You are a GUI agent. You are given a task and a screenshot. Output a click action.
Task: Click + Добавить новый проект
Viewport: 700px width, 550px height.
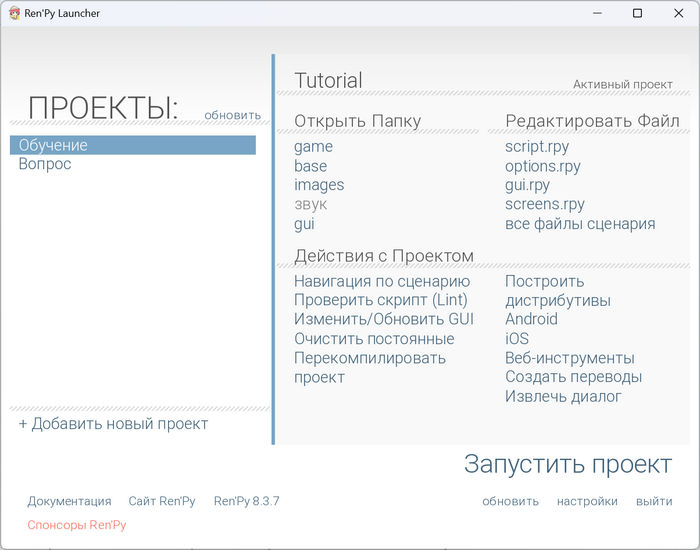pos(113,424)
